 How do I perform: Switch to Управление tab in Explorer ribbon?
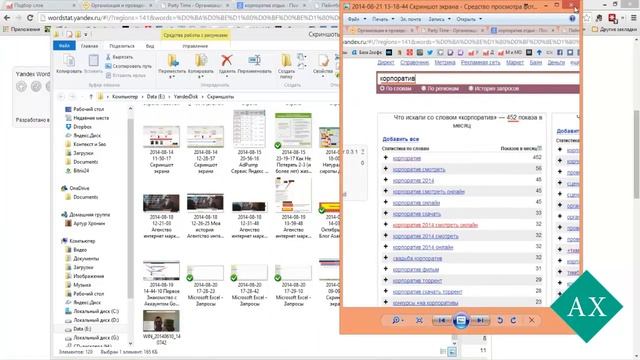click(x=195, y=46)
